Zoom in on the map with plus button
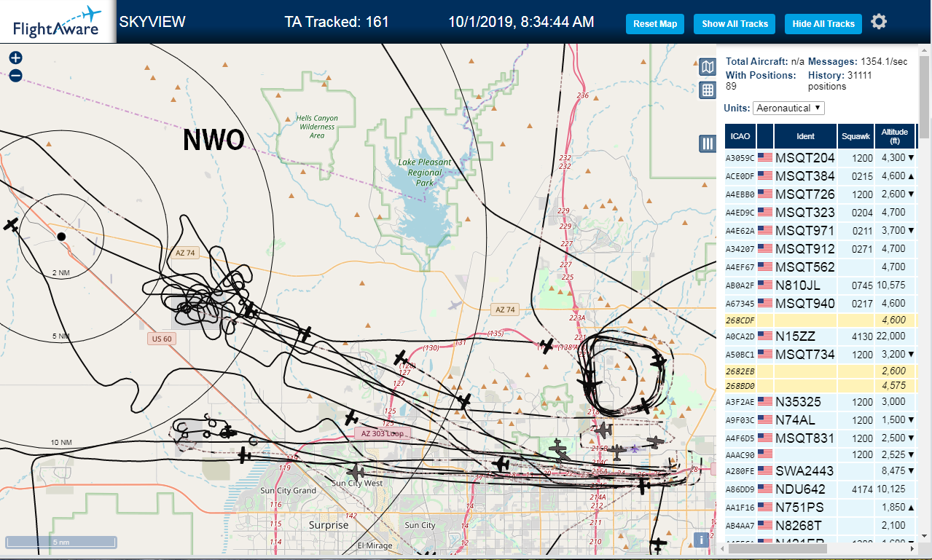Image resolution: width=932 pixels, height=560 pixels. 15,58
